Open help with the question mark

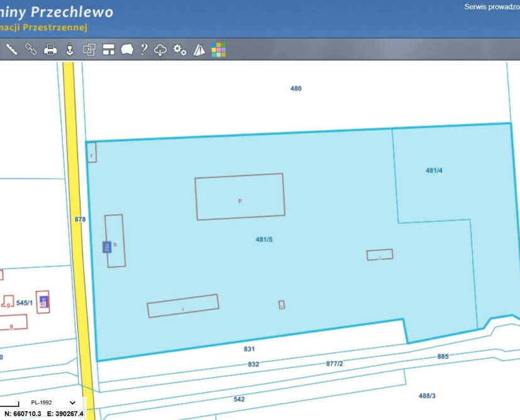pos(144,50)
